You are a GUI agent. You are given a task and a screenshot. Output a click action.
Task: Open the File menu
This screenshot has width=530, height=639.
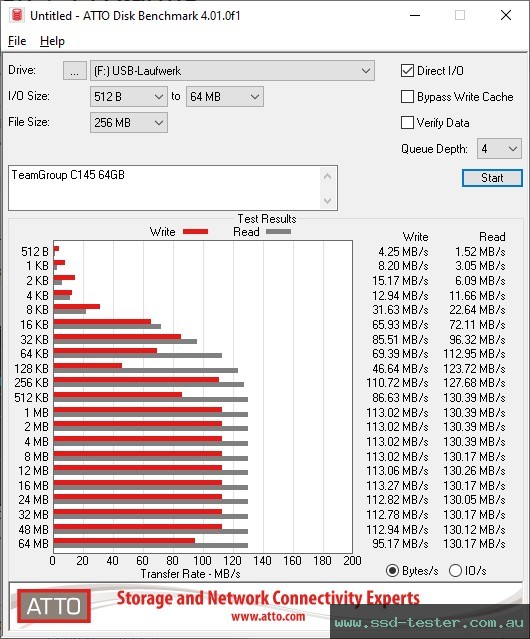pyautogui.click(x=17, y=41)
